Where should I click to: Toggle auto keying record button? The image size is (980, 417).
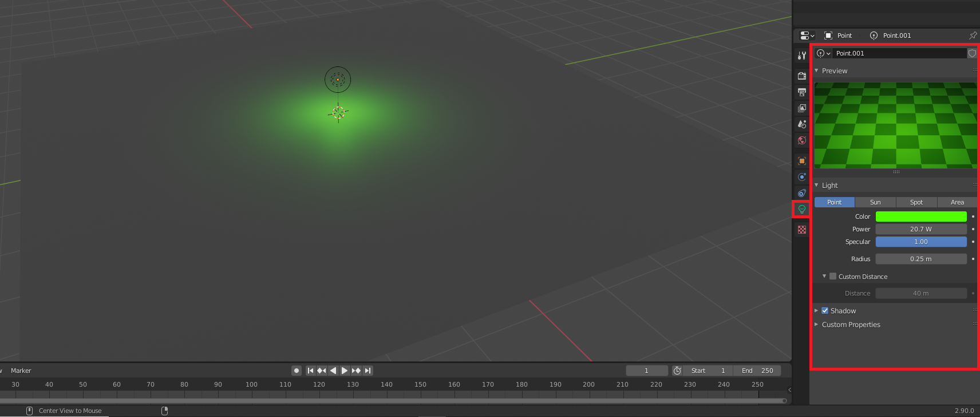[297, 371]
